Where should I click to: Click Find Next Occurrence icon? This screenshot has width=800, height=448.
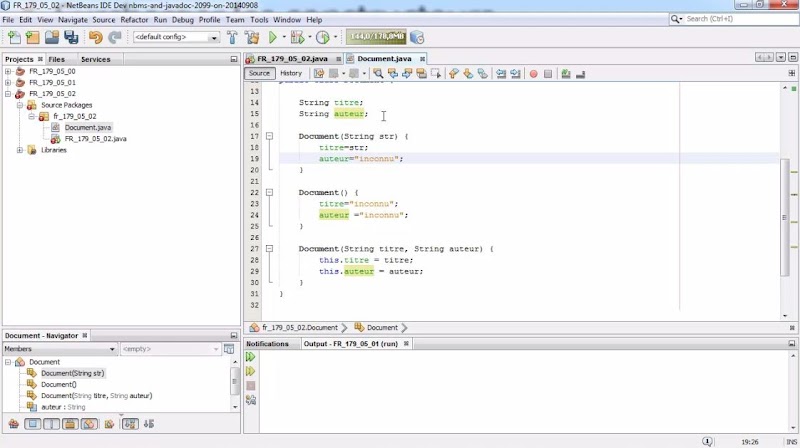407,74
